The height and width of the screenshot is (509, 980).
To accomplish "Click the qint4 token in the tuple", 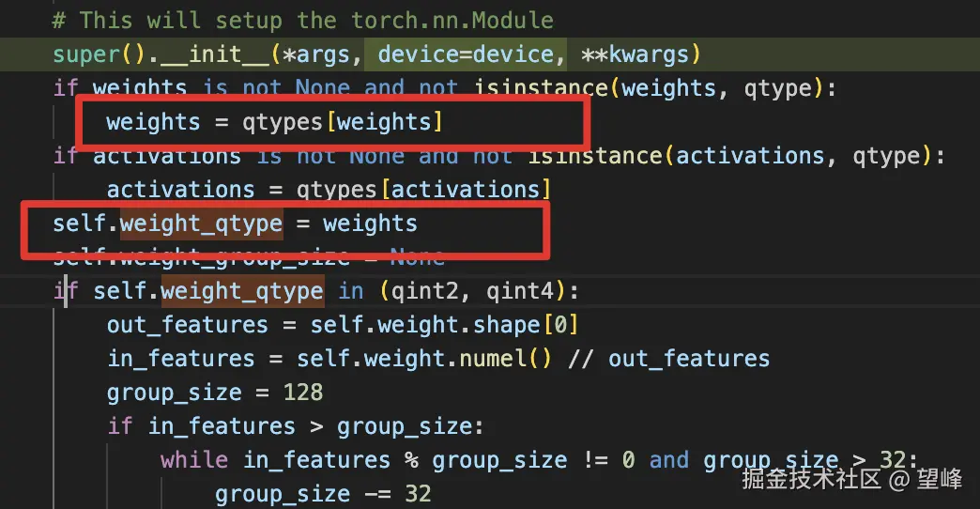I will coord(520,291).
